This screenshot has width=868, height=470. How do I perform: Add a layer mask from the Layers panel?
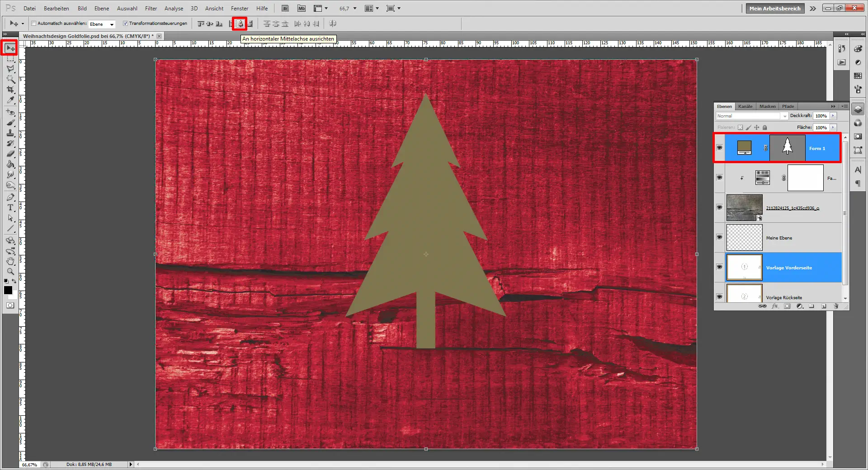(788, 306)
